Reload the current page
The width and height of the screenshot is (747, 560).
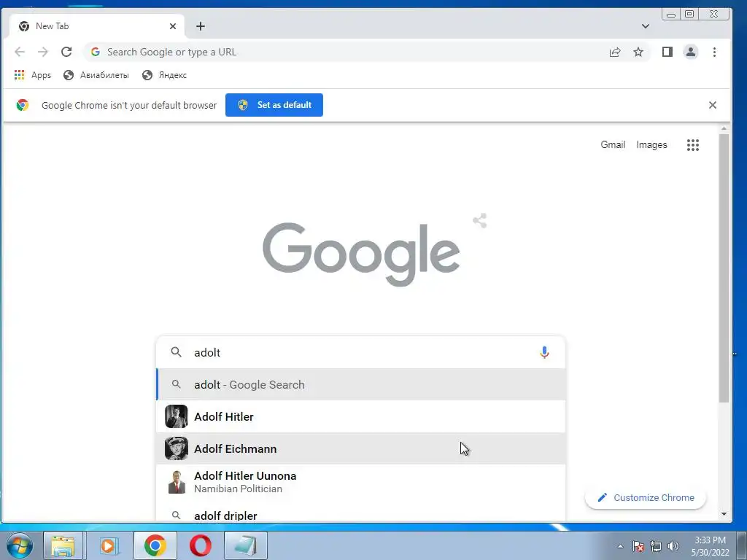point(66,52)
